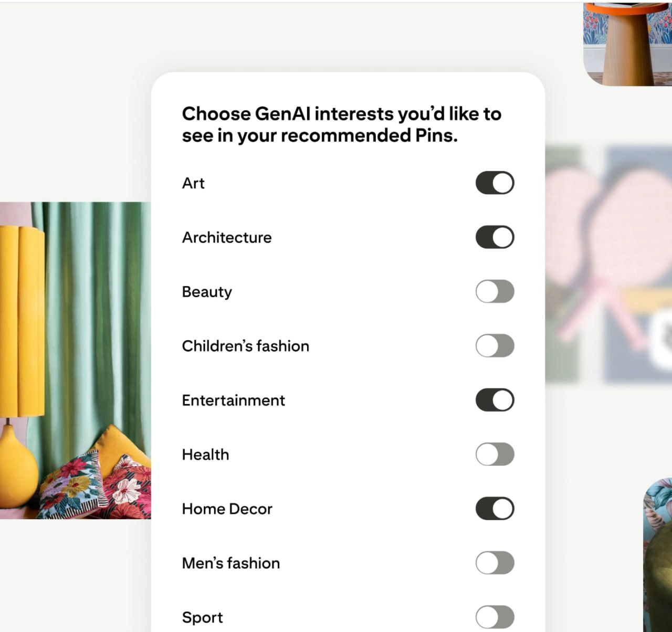Turn off the Art interest toggle
672x632 pixels.
click(495, 183)
